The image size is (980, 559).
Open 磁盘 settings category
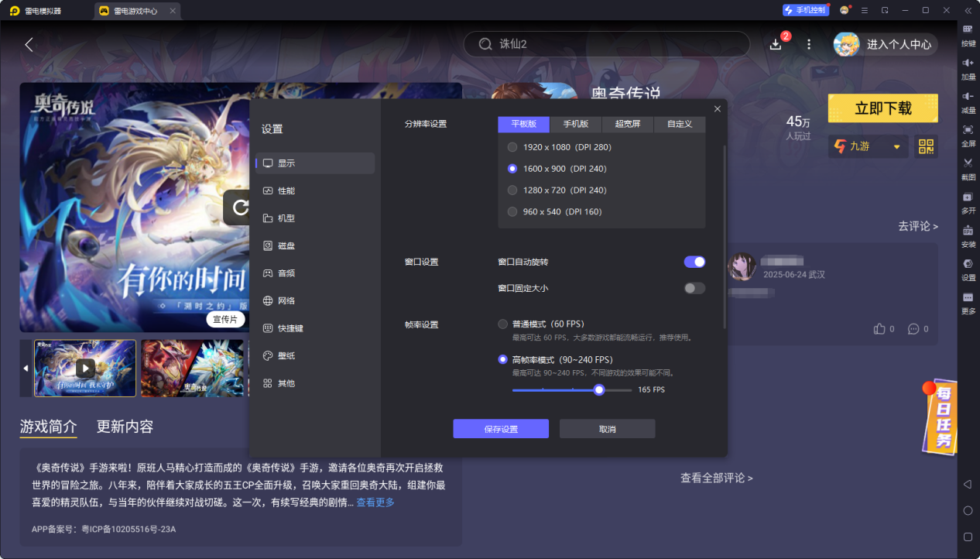(315, 245)
